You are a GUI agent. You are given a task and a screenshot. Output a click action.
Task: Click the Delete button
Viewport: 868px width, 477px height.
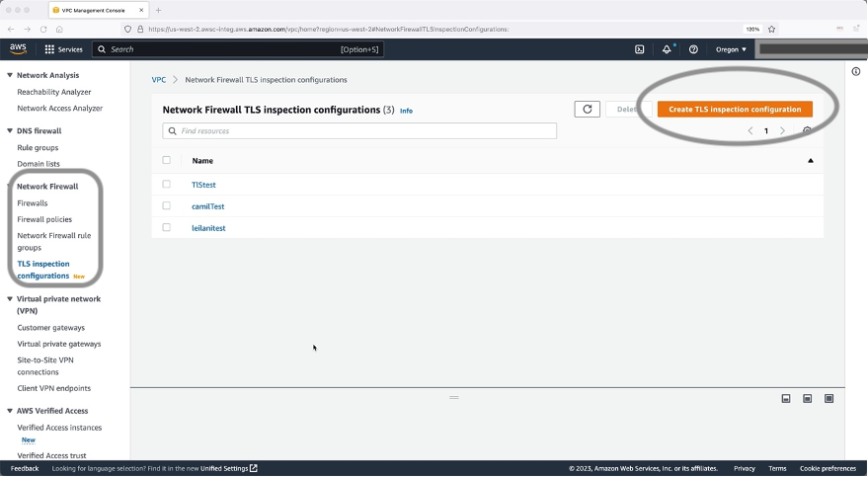tap(627, 109)
